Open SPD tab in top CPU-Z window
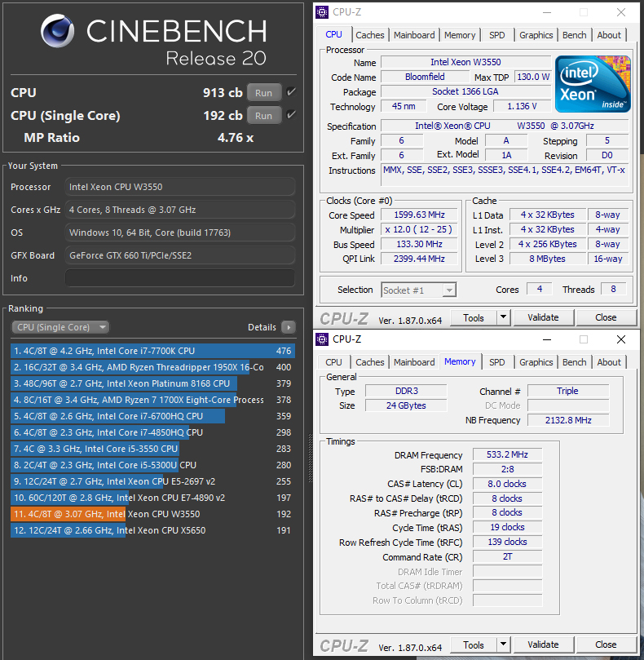 tap(496, 35)
